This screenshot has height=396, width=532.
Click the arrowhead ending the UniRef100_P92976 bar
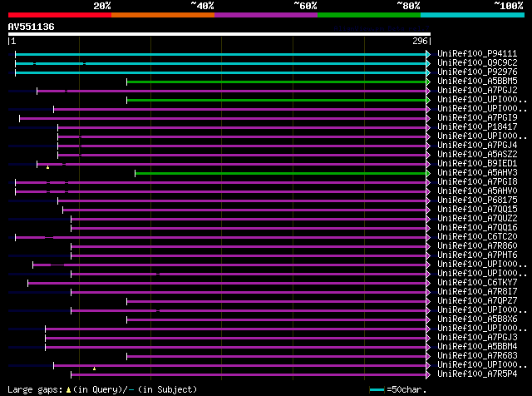(x=428, y=72)
